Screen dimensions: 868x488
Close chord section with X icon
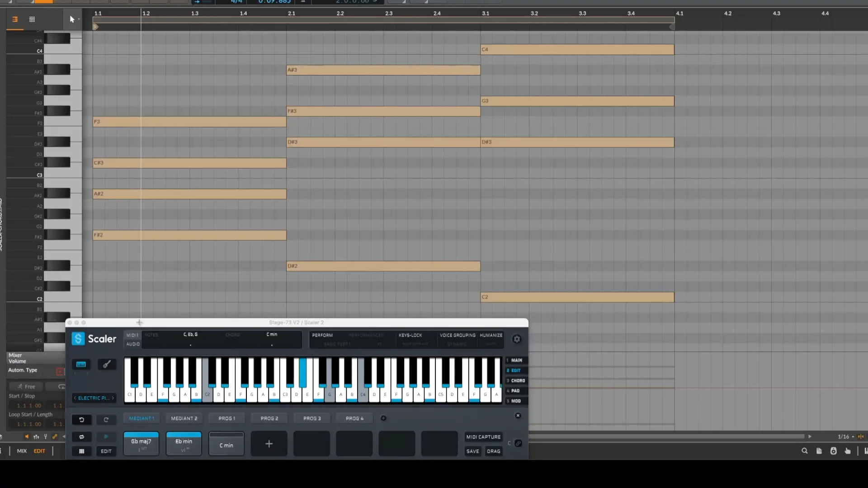[x=518, y=416]
